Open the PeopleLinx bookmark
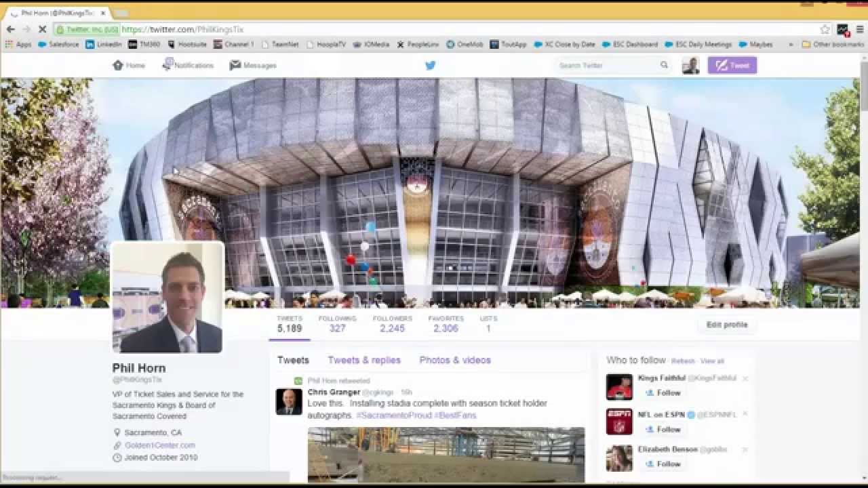The height and width of the screenshot is (488, 868). click(x=418, y=45)
